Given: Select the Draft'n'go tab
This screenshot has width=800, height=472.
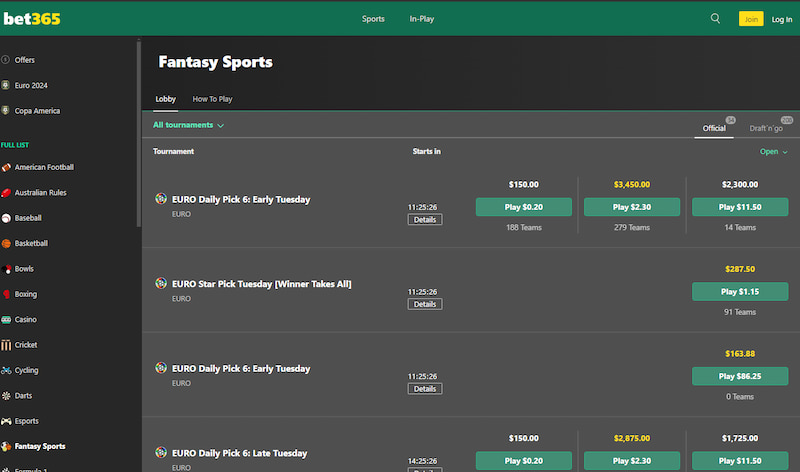Looking at the screenshot, I should [766, 128].
